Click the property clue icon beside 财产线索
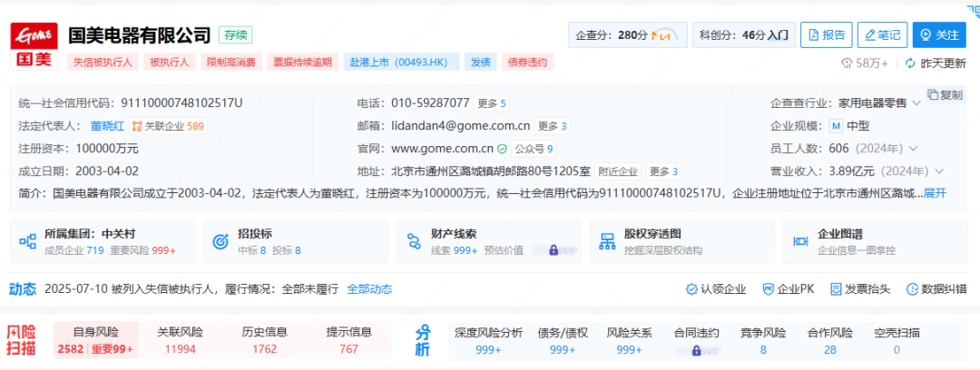Viewport: 980px width, 370px height. 414,242
